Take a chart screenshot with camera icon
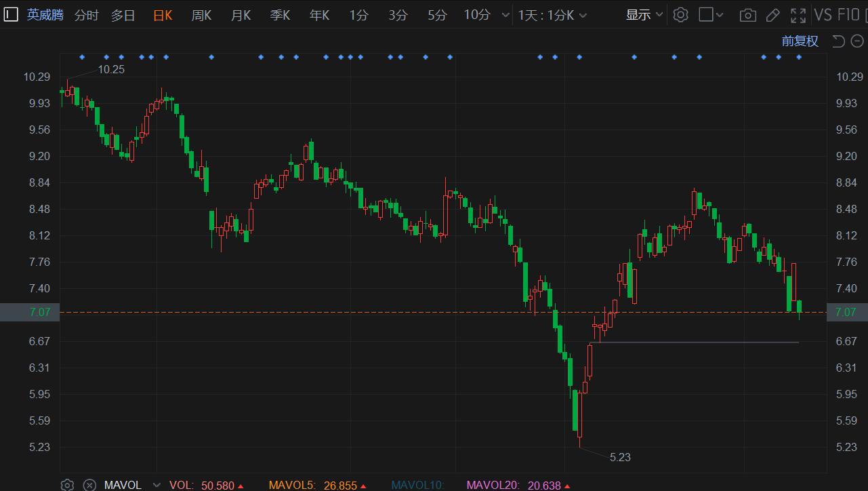This screenshot has height=491, width=868. (x=747, y=15)
